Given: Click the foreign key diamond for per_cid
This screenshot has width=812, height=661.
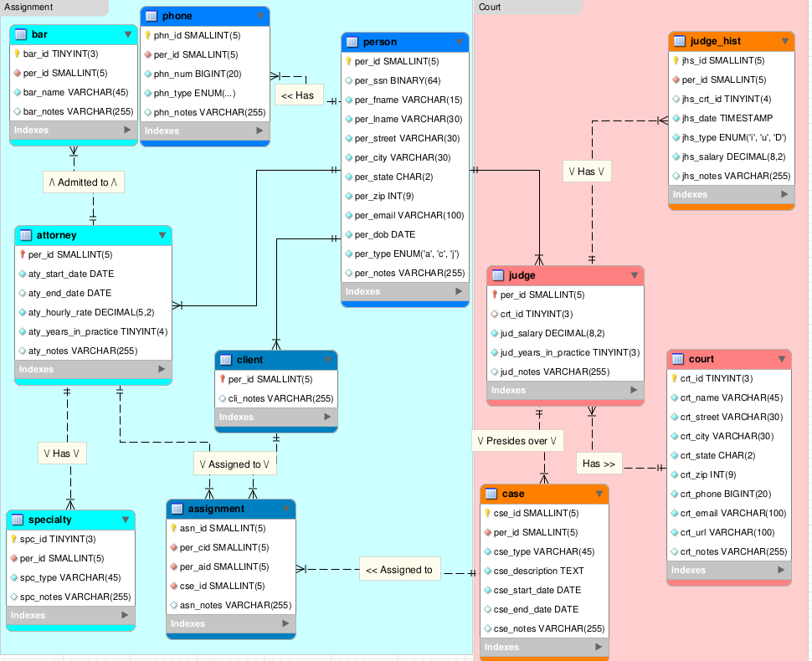Looking at the screenshot, I should 174,548.
